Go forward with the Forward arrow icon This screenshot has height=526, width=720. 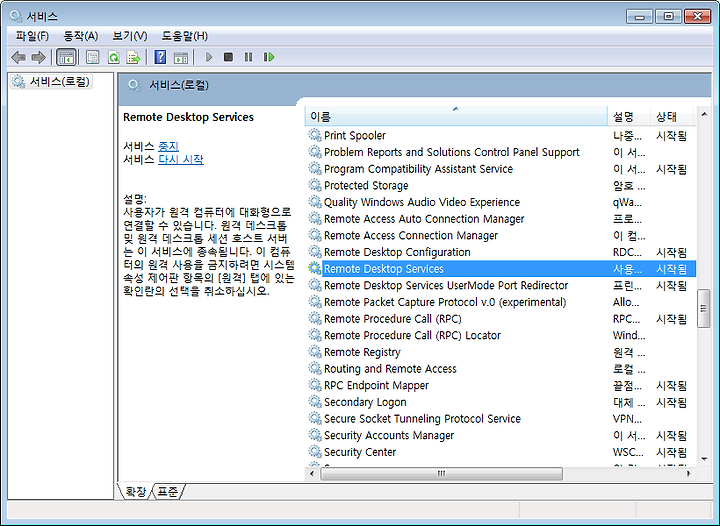[38, 57]
